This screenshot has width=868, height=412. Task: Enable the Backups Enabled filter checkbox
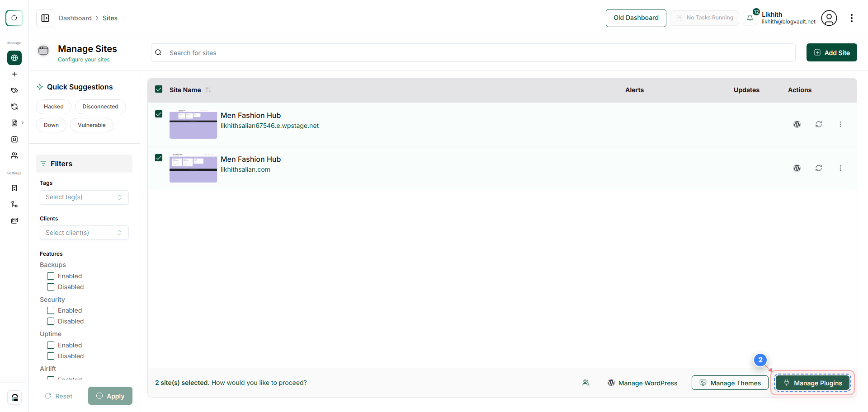[x=51, y=276]
